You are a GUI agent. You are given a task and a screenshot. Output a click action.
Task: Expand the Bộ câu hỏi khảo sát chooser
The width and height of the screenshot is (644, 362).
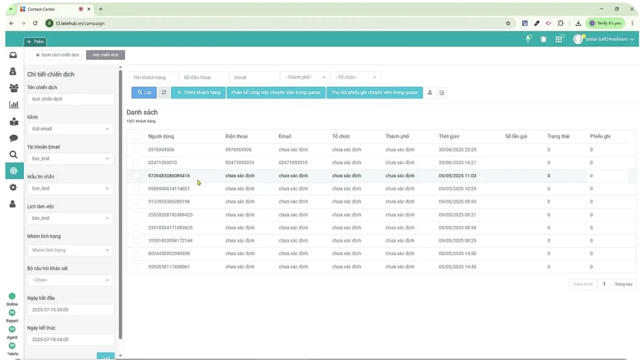pos(70,280)
